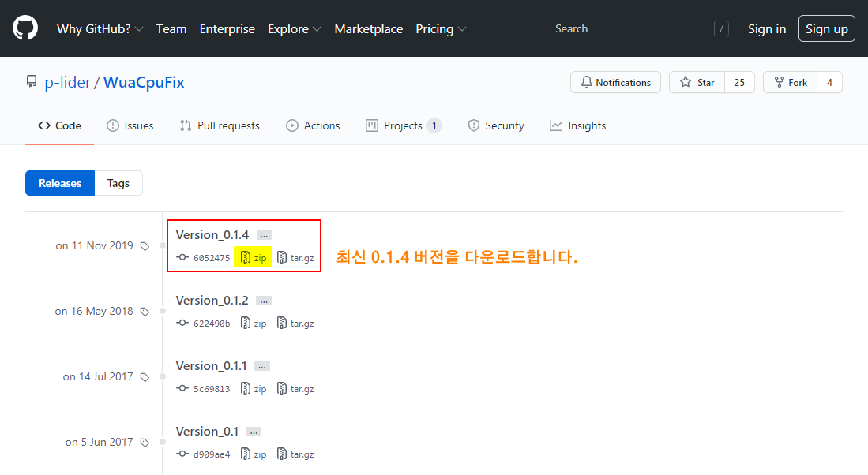Download the Version_0.1.1 tar.gz archive
The image size is (868, 475).
pyautogui.click(x=295, y=389)
